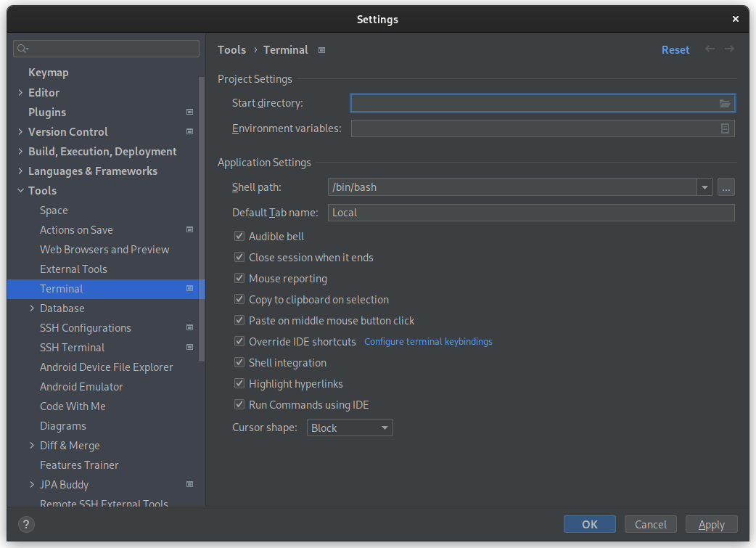This screenshot has width=756, height=548.
Task: Uncheck Highlight hyperlinks
Action: [x=239, y=383]
